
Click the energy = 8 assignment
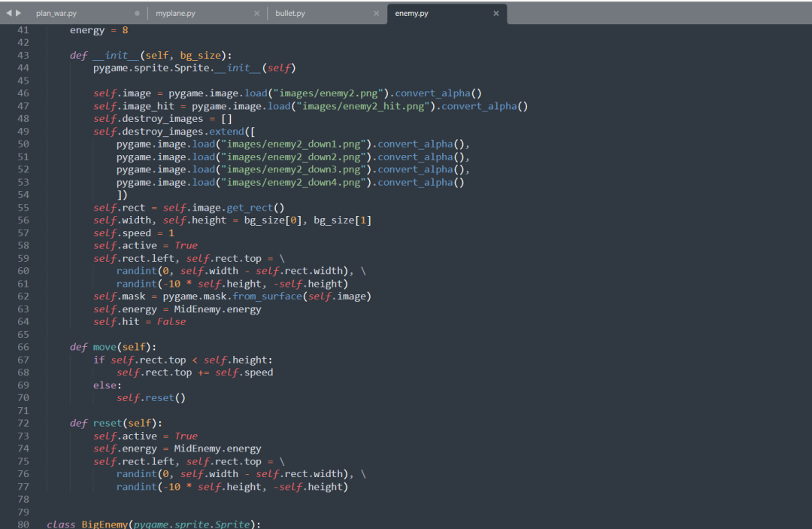coord(95,29)
